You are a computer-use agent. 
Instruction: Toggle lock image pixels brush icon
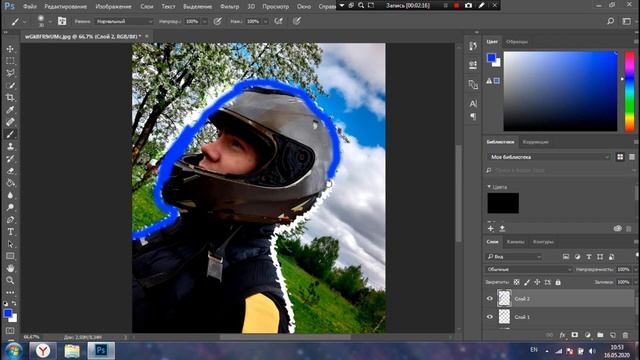[527, 282]
